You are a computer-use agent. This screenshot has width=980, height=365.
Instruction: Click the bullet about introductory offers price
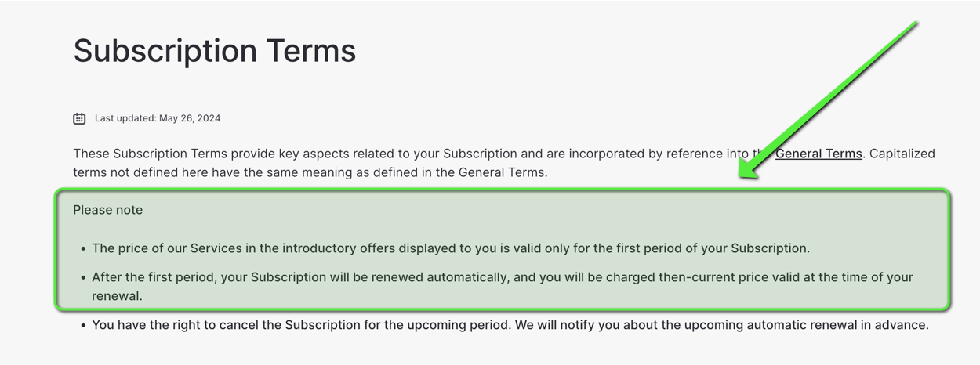coord(451,248)
